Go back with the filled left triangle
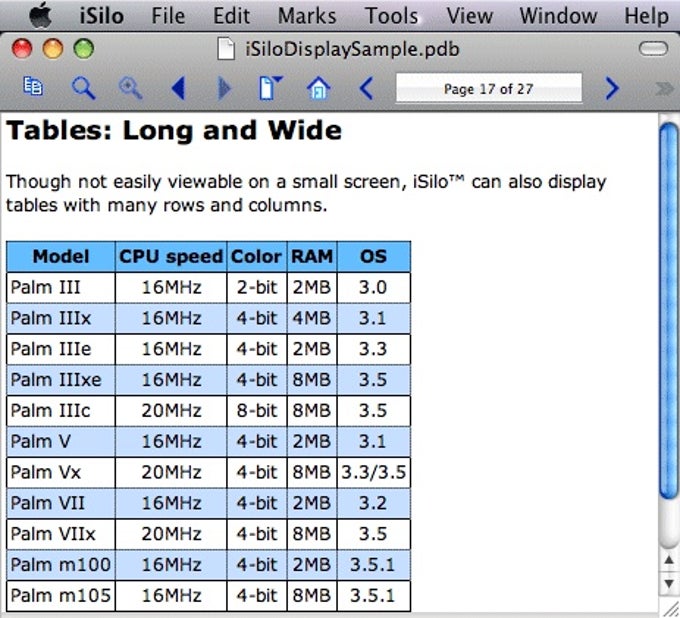680x618 pixels. coord(179,88)
